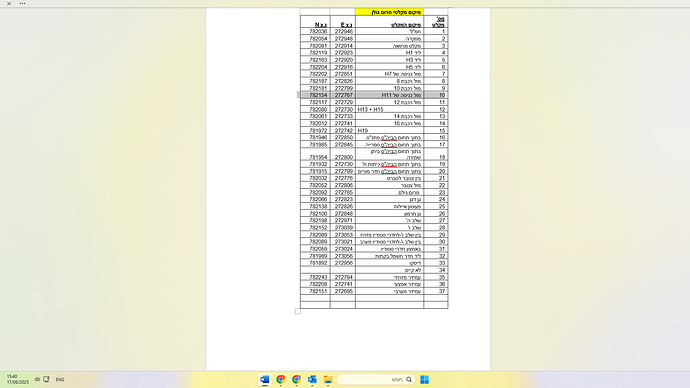
Task: Click the '273053' cell in row 29
Action: [343, 235]
